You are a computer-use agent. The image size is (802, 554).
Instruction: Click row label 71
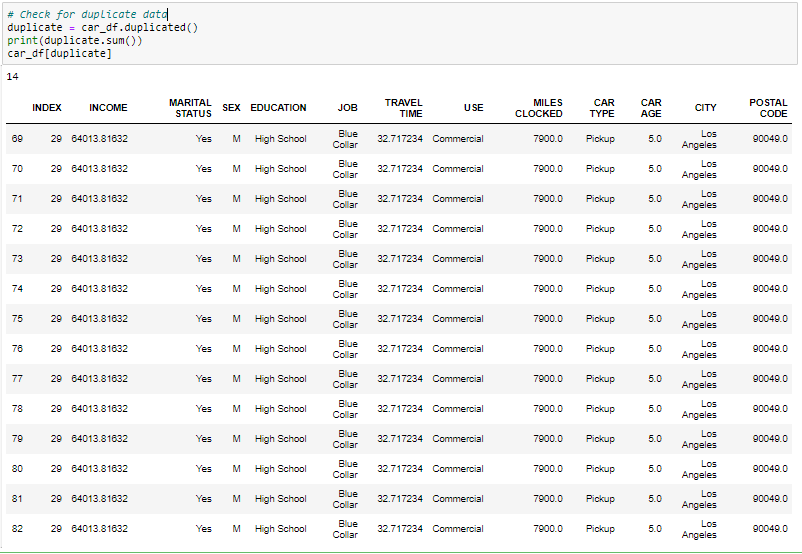click(17, 198)
